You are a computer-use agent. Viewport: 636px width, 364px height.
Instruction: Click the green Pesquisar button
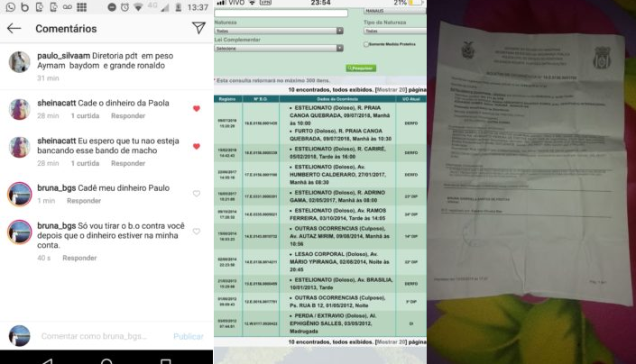tap(361, 68)
